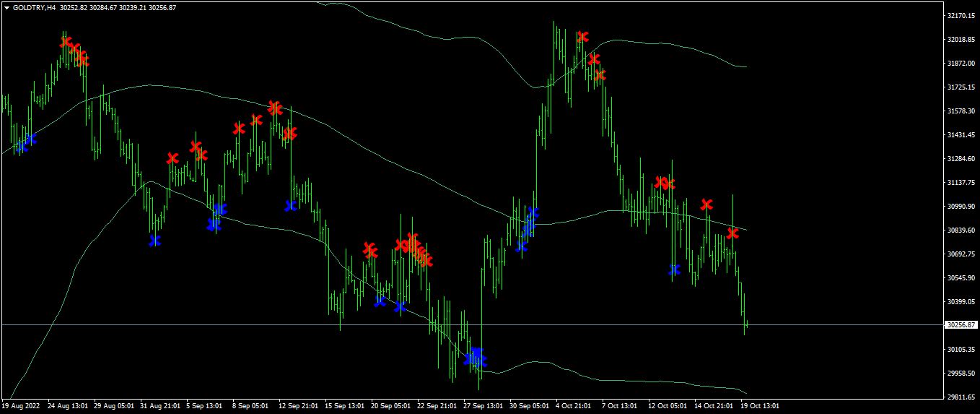Viewport: 980px width, 414px height.
Task: Select the lone blue cross signal above 12 Oct
Action: (x=675, y=269)
